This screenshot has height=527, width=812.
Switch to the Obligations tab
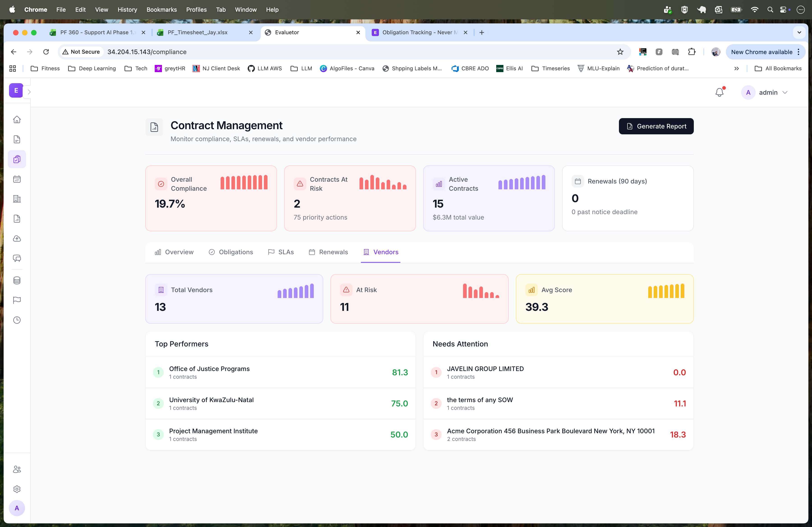pos(231,252)
